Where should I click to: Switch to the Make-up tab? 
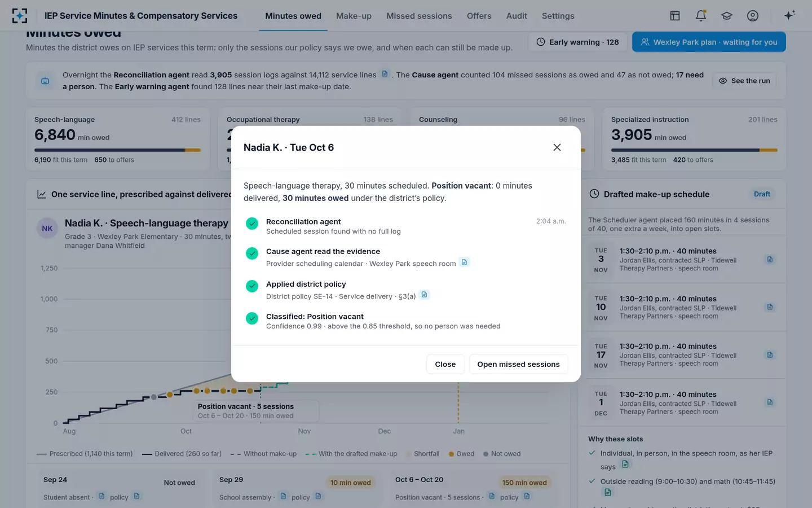[x=354, y=16]
